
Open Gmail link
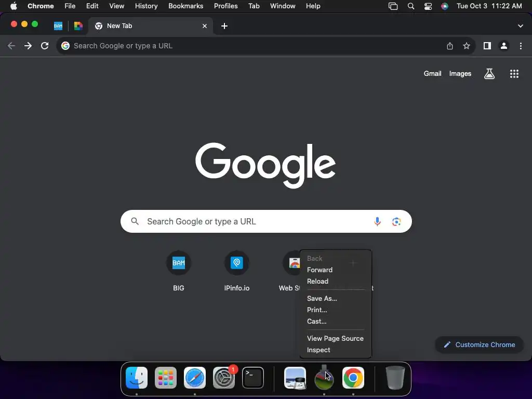click(432, 74)
